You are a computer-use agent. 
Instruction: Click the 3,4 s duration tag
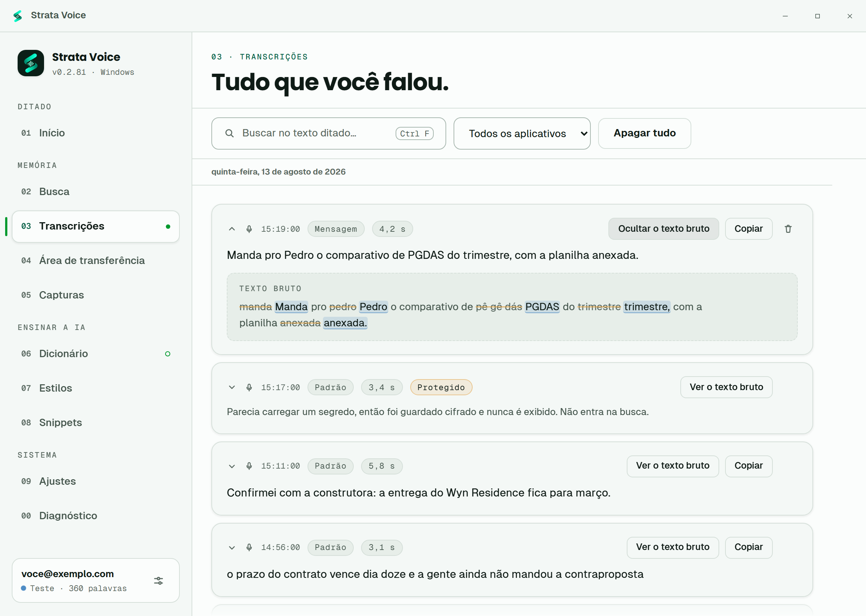coord(382,387)
